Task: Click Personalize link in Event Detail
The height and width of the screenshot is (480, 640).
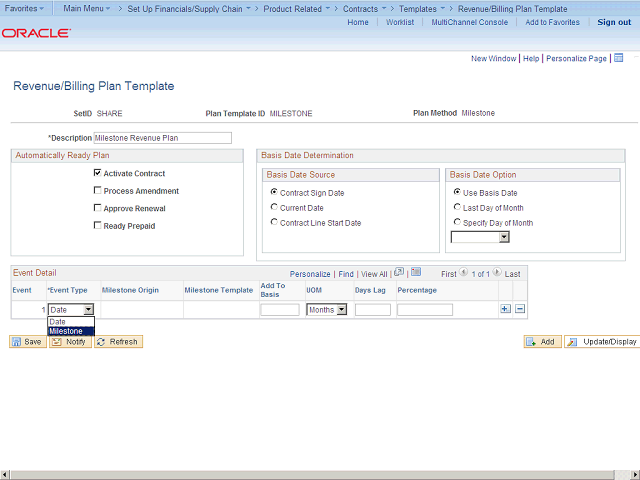Action: (310, 274)
